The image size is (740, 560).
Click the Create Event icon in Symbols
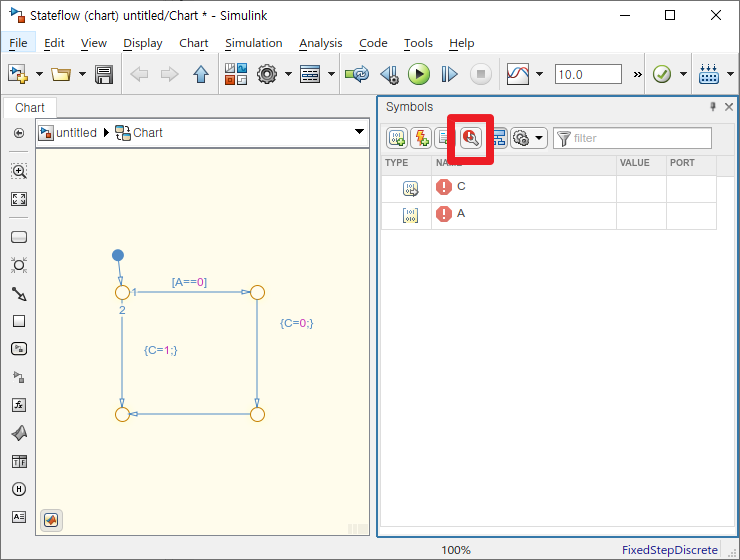(x=421, y=138)
